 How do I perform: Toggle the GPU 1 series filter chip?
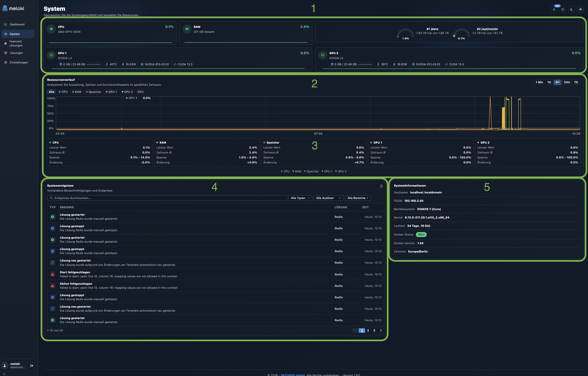[111, 92]
